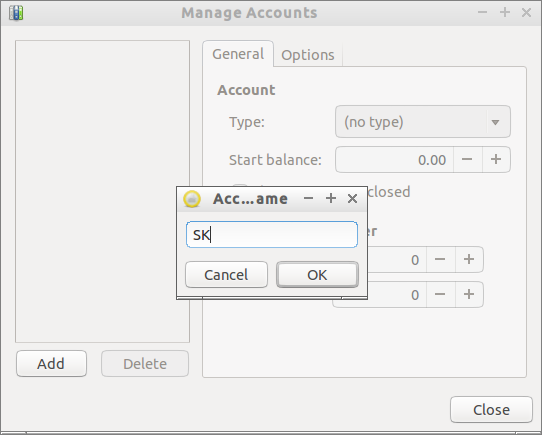
Task: Increase start balance with plus button
Action: [496, 159]
